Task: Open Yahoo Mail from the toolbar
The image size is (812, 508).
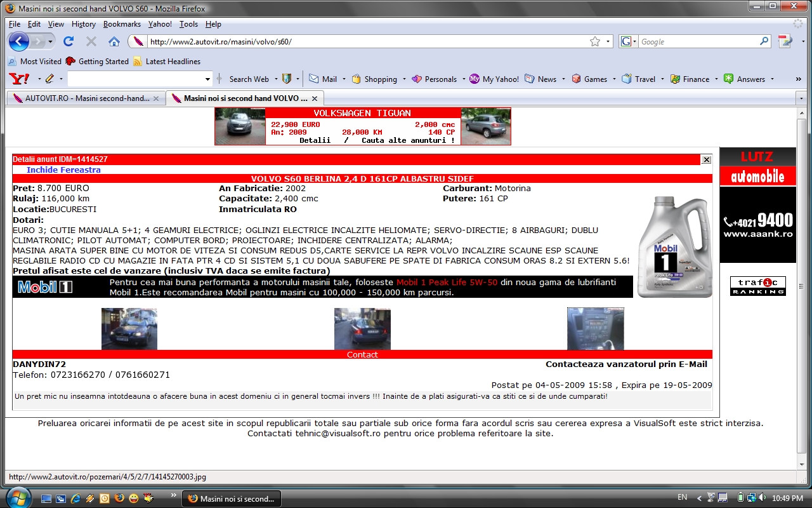Action: tap(324, 79)
